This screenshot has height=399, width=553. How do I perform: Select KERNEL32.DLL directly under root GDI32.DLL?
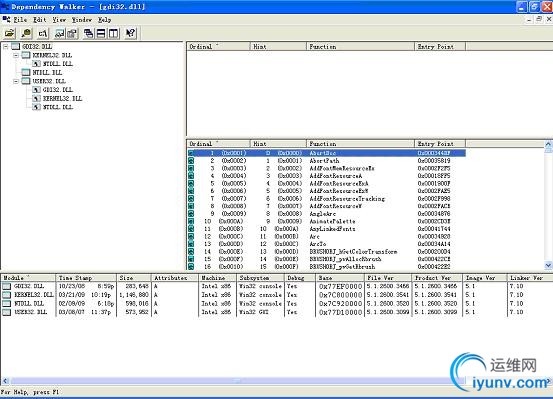click(52, 55)
